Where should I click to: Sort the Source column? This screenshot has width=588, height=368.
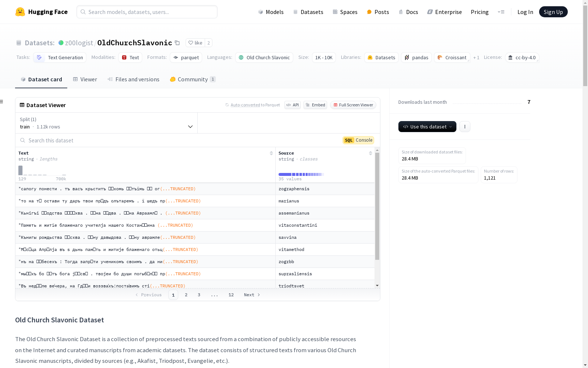pos(370,153)
